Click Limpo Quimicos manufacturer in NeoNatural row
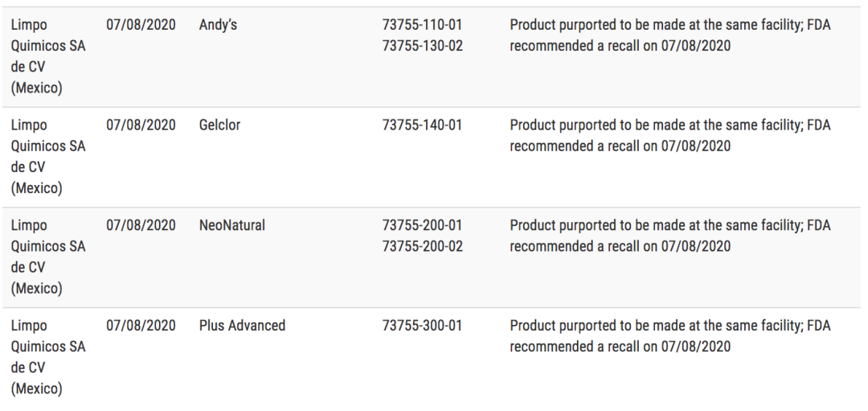 pos(48,257)
